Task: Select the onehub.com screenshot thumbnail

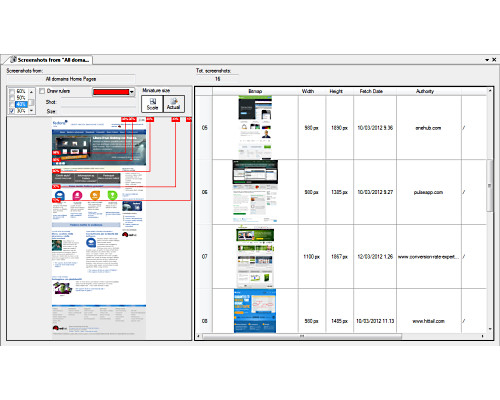Action: point(255,127)
